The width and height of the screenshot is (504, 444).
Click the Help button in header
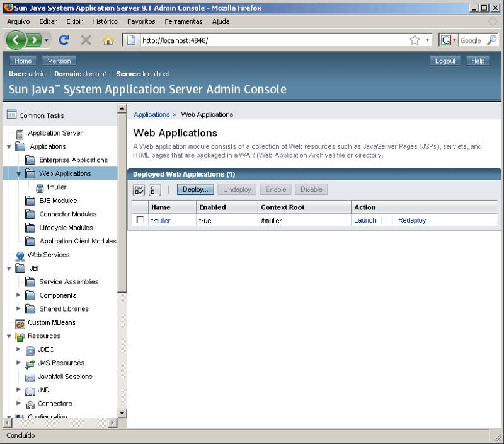point(478,61)
